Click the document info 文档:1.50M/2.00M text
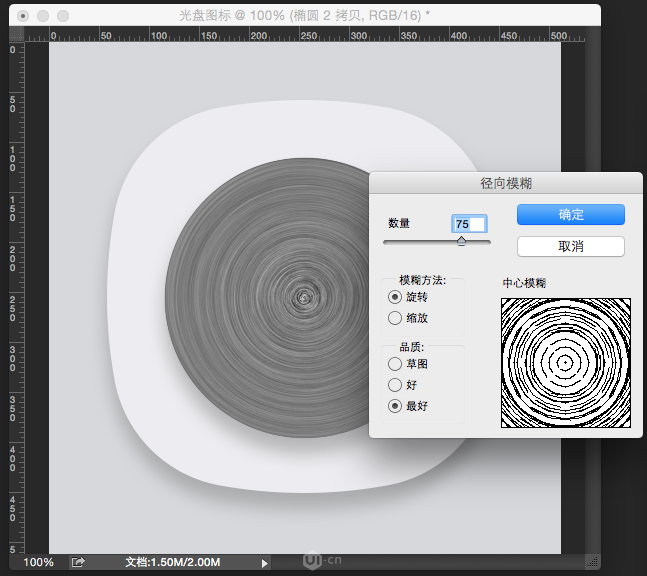Screen dimensions: 647x576 pos(172,563)
